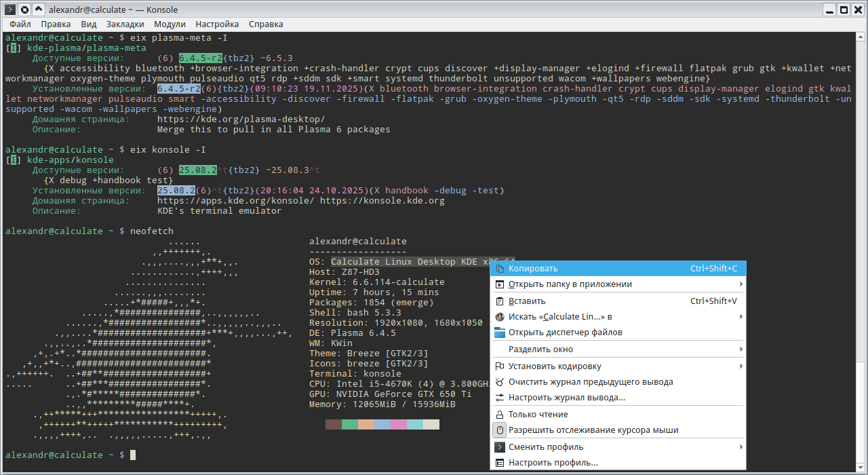Click the keep-above arrow icon in title bar
The height and width of the screenshot is (475, 868).
coord(39,9)
